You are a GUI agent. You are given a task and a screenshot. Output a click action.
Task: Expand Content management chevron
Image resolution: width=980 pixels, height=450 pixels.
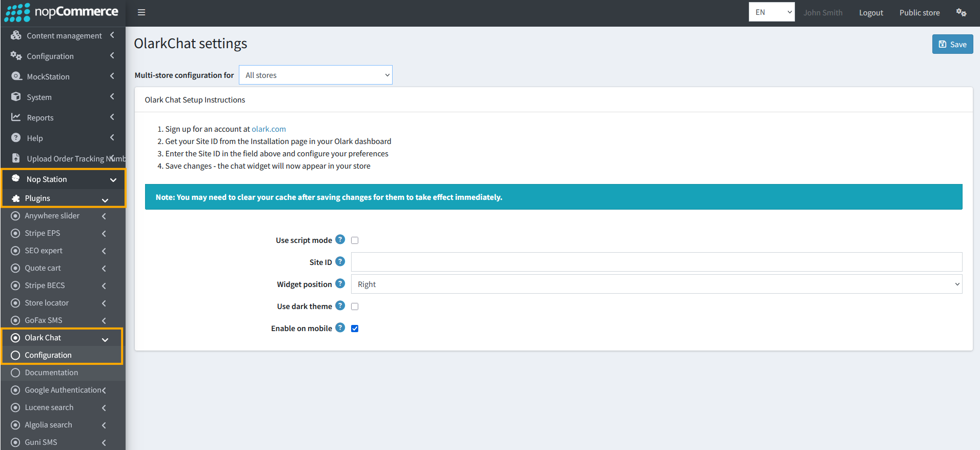(112, 35)
